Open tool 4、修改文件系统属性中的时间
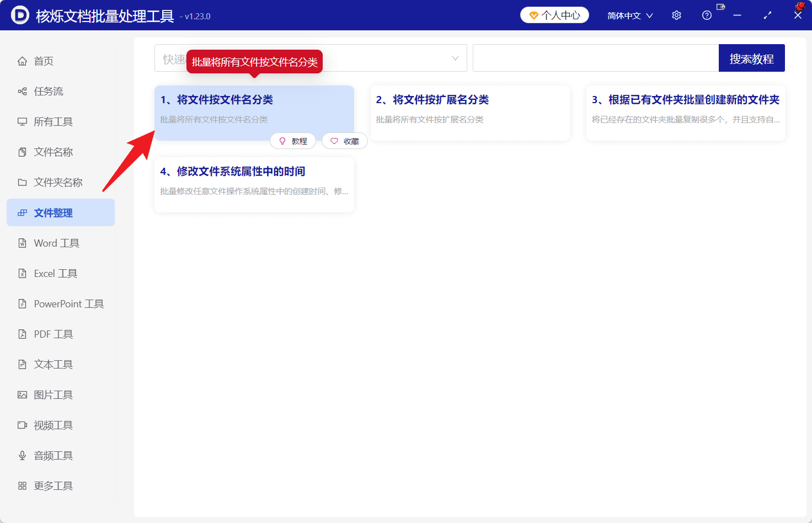This screenshot has height=523, width=812. click(254, 184)
